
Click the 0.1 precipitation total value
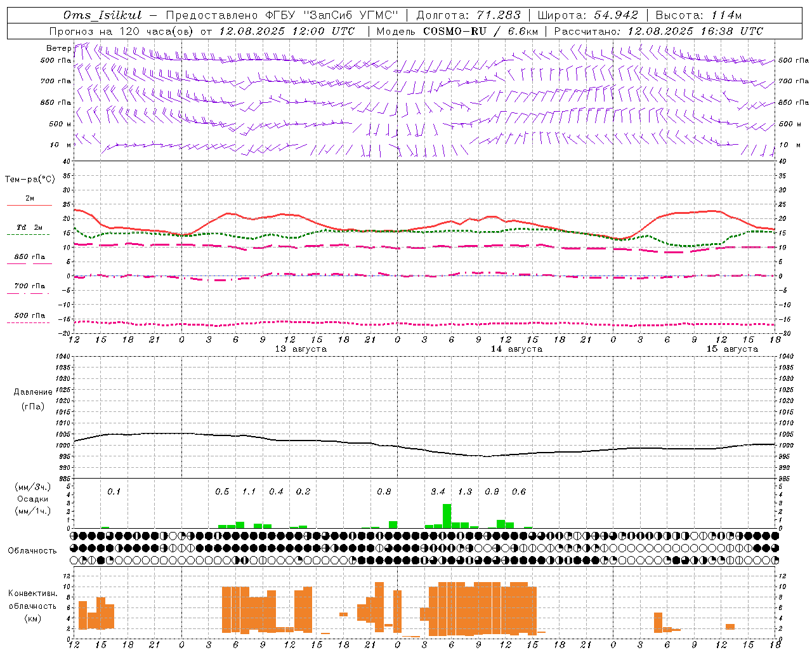tap(114, 492)
